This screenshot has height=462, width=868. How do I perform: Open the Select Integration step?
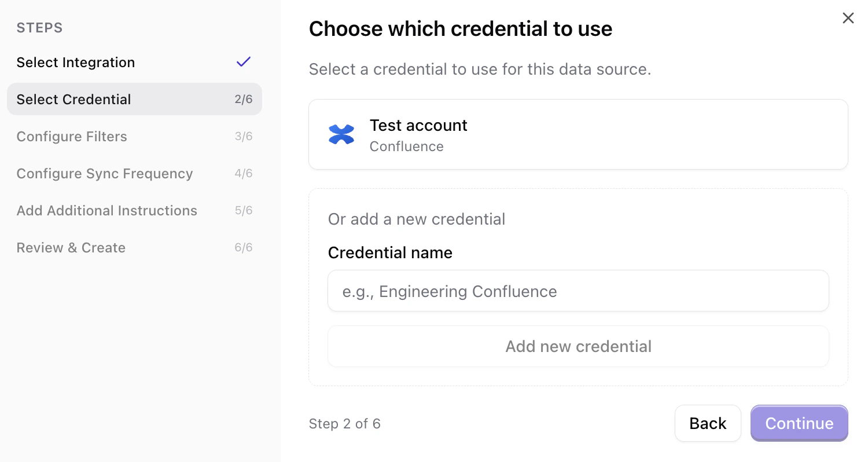pos(75,62)
